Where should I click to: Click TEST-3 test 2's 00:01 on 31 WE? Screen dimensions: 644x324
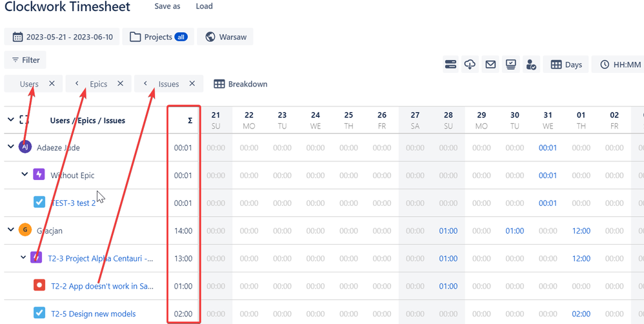[548, 203]
